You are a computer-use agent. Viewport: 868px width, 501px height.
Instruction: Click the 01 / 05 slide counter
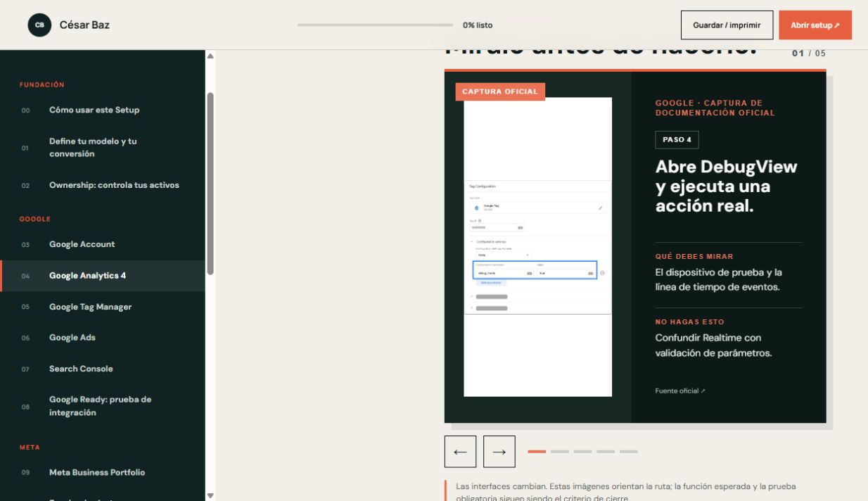coord(809,53)
